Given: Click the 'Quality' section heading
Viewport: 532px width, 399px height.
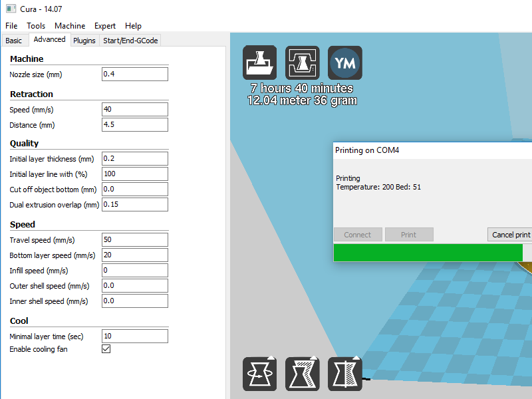Looking at the screenshot, I should (24, 144).
